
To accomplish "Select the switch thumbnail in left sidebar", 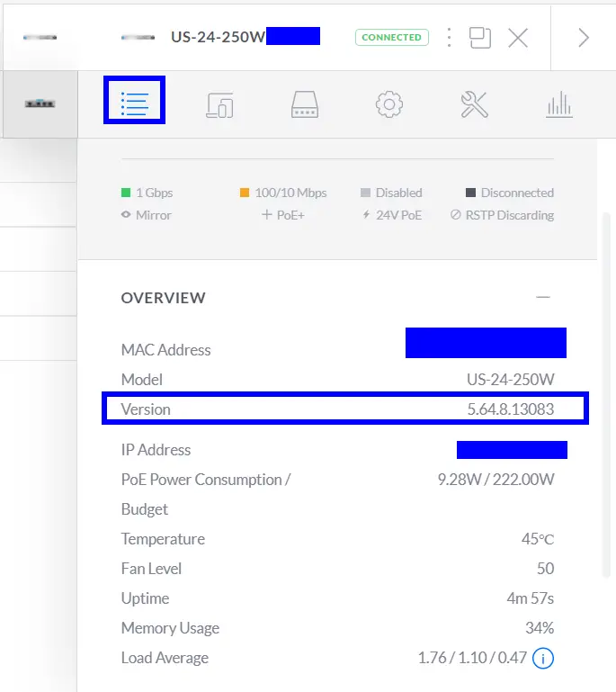I will pyautogui.click(x=40, y=103).
